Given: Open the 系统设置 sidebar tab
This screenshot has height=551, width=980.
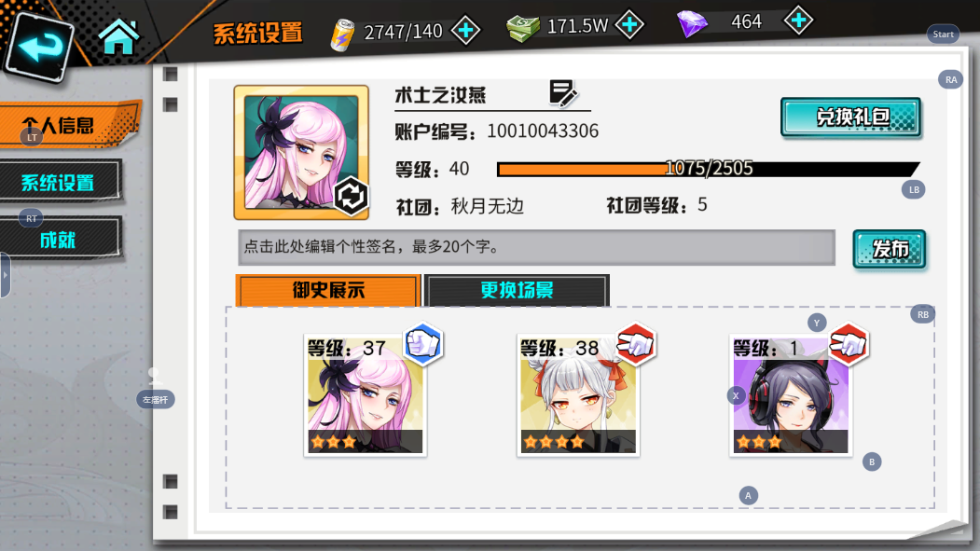Looking at the screenshot, I should pyautogui.click(x=60, y=182).
